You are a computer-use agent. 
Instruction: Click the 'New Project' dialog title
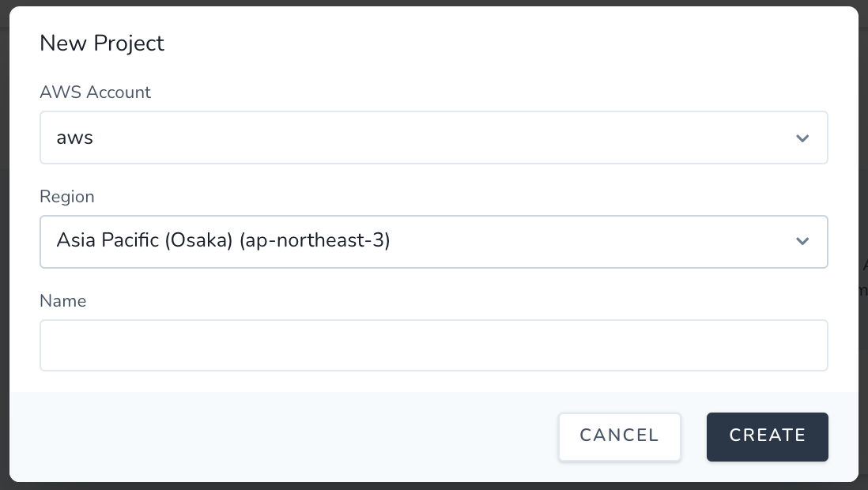tap(102, 43)
